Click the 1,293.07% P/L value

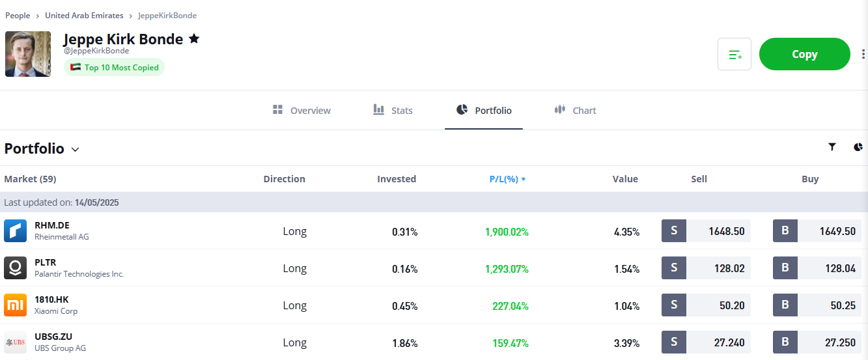pyautogui.click(x=507, y=269)
